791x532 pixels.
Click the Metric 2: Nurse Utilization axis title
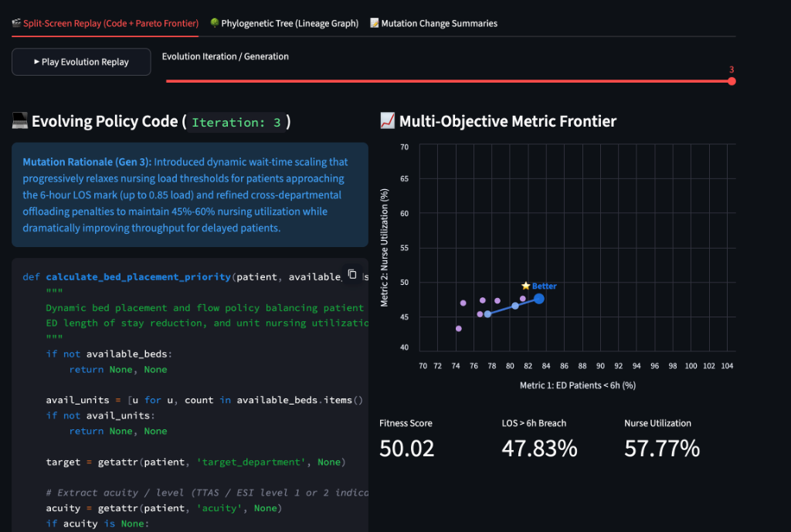(x=385, y=248)
